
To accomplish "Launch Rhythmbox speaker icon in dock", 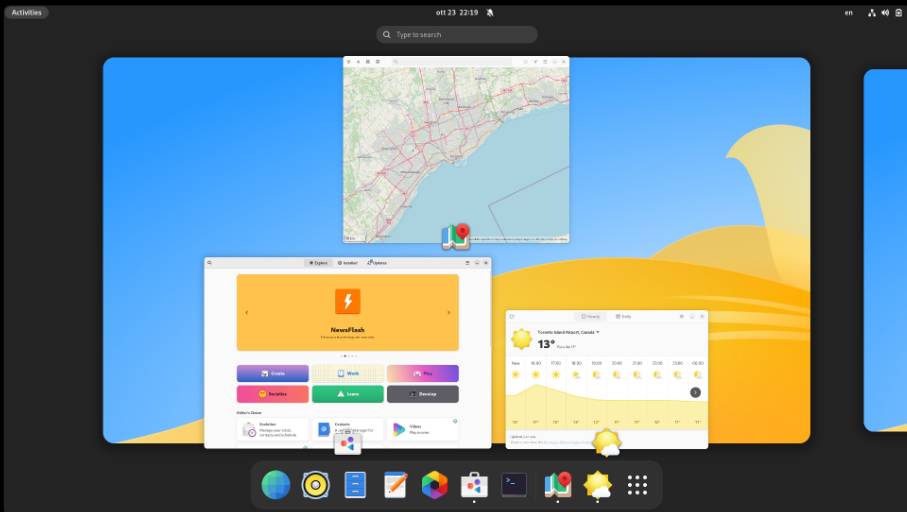I will click(315, 485).
